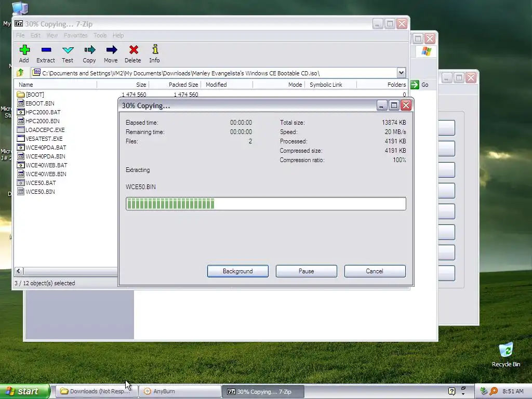Switch to the Downloads (Not Responding) taskbar item
The height and width of the screenshot is (399, 532).
click(97, 391)
